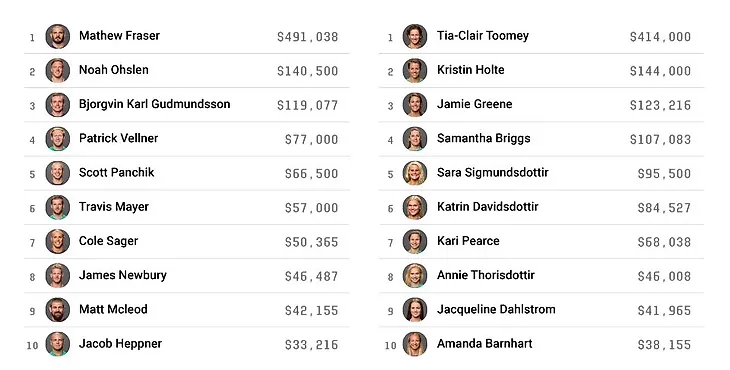Image resolution: width=730 pixels, height=370 pixels.
Task: Select the Jacqueline Dahlstrom entry name
Action: pos(496,309)
